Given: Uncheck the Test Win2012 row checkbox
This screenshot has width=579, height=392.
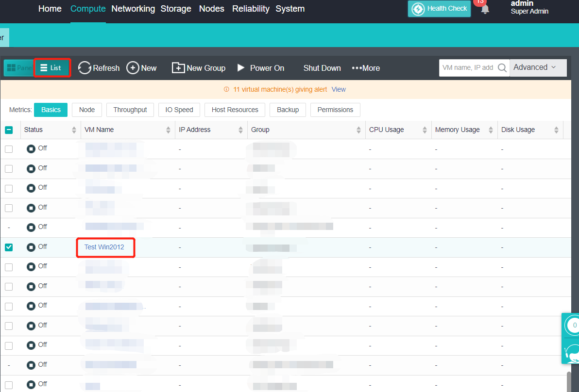Looking at the screenshot, I should 9,247.
